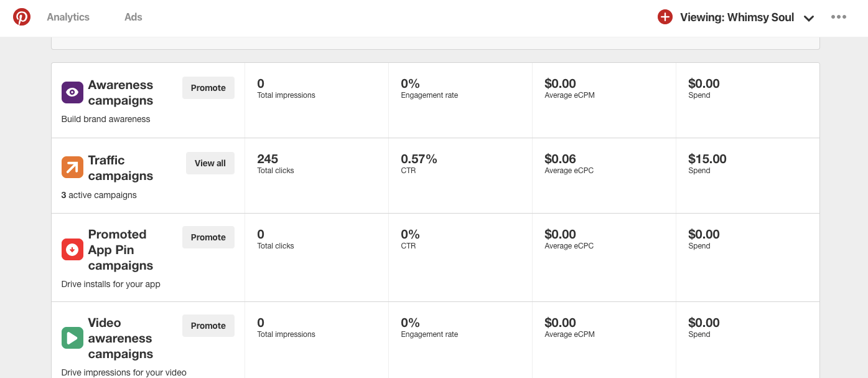Screen dimensions: 868x378
Task: Expand the Viewing: Whimsy Soul account dropdown
Action: [809, 18]
